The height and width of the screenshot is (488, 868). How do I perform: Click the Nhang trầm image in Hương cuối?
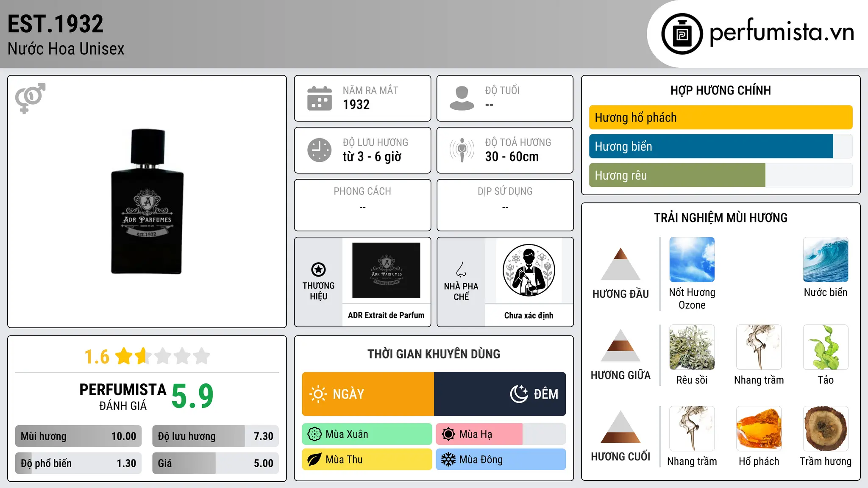692,429
